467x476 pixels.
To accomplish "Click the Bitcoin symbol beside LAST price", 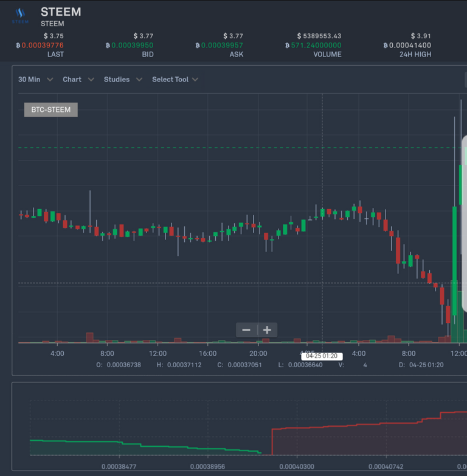I will point(18,46).
